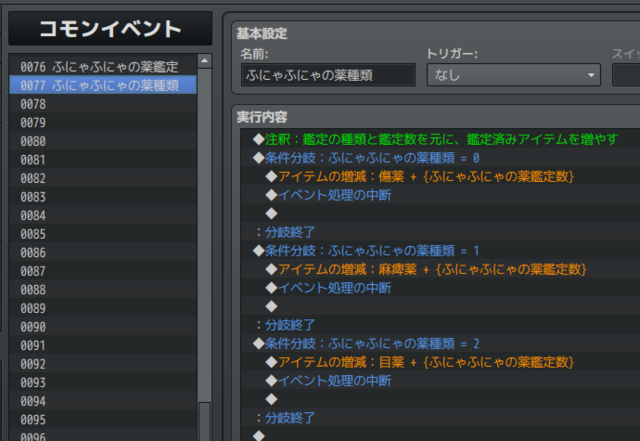The height and width of the screenshot is (441, 640).
Task: Select empty common event 0093
Action: pos(103,382)
